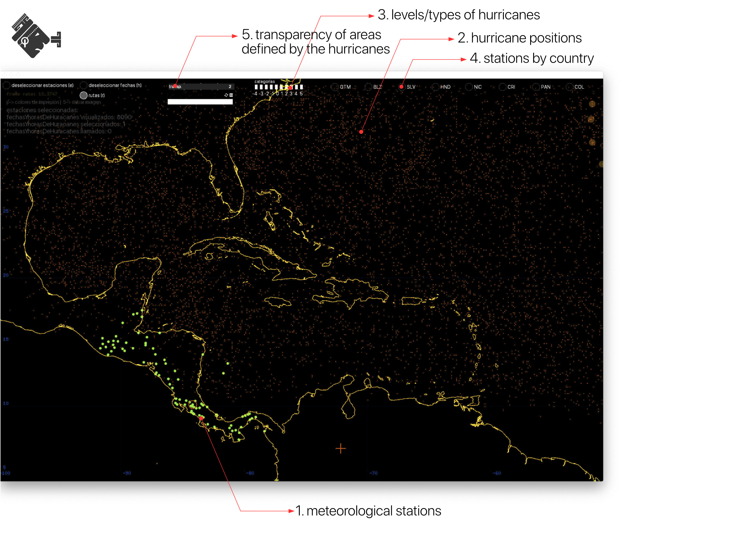This screenshot has width=756, height=535.
Task: Toggle hurricane category -1 bar
Action: [271, 87]
